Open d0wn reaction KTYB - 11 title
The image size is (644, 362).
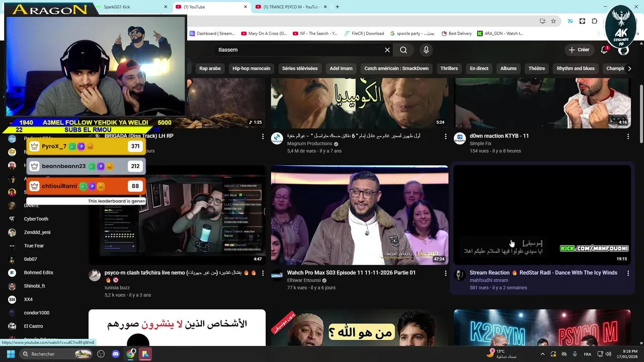(x=499, y=136)
